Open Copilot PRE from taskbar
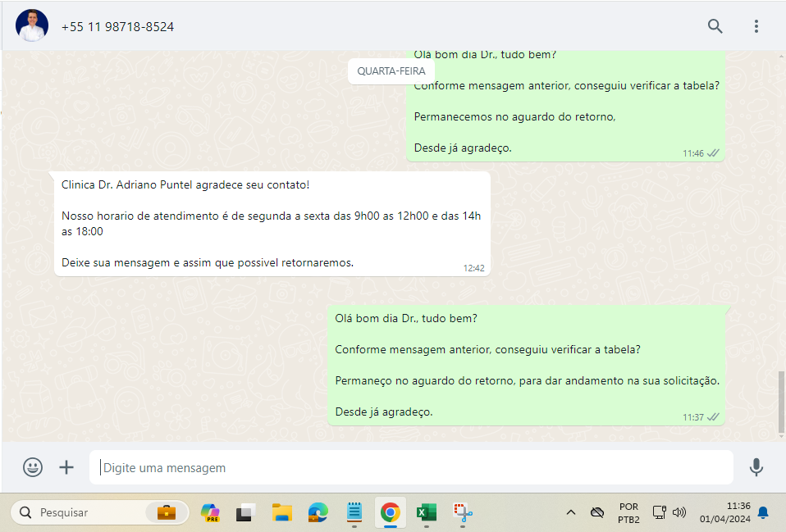 click(x=210, y=512)
